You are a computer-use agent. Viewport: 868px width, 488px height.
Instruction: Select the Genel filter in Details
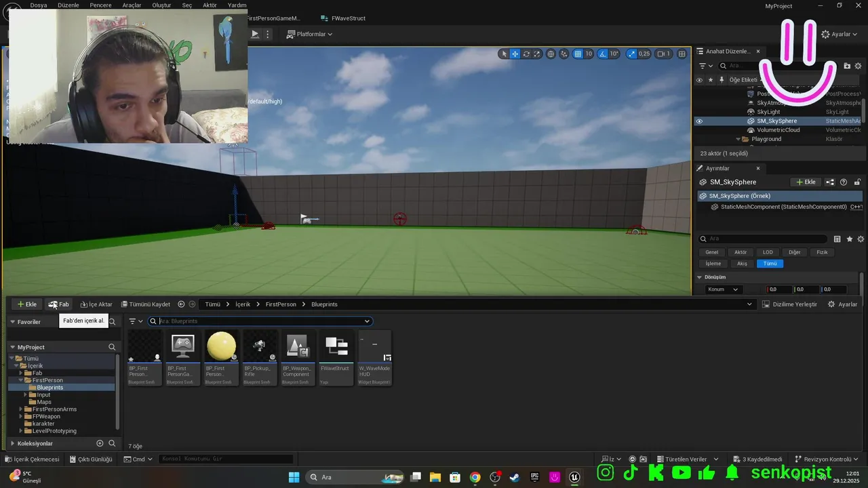click(x=711, y=252)
